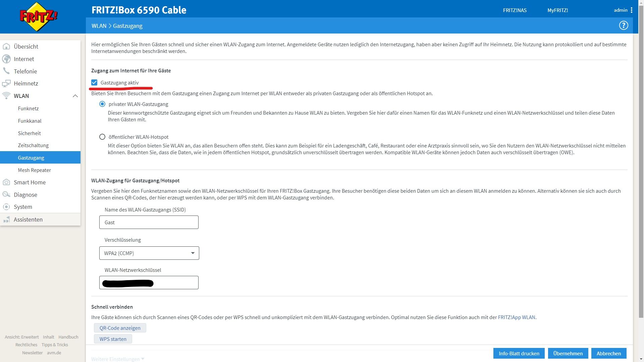Open the Handbuch footer link

[68, 337]
